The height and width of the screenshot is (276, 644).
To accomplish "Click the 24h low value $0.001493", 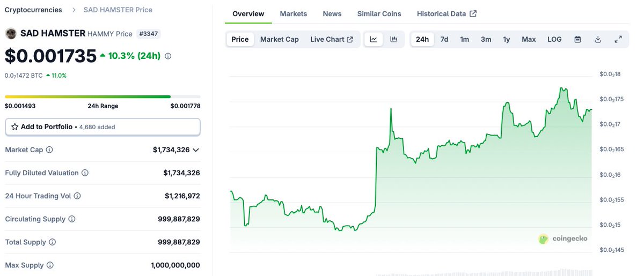I will coord(20,106).
